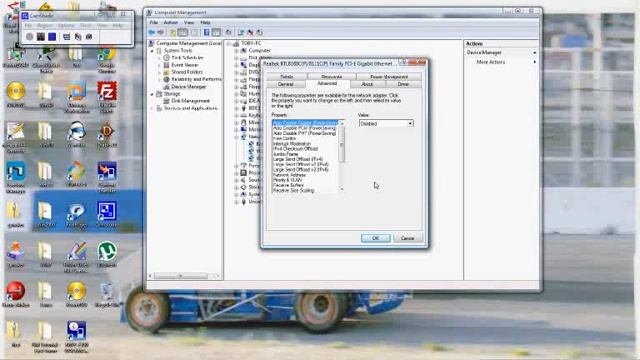Image resolution: width=640 pixels, height=360 pixels.
Task: Click the Computer Management (Local) root node
Action: coord(188,43)
